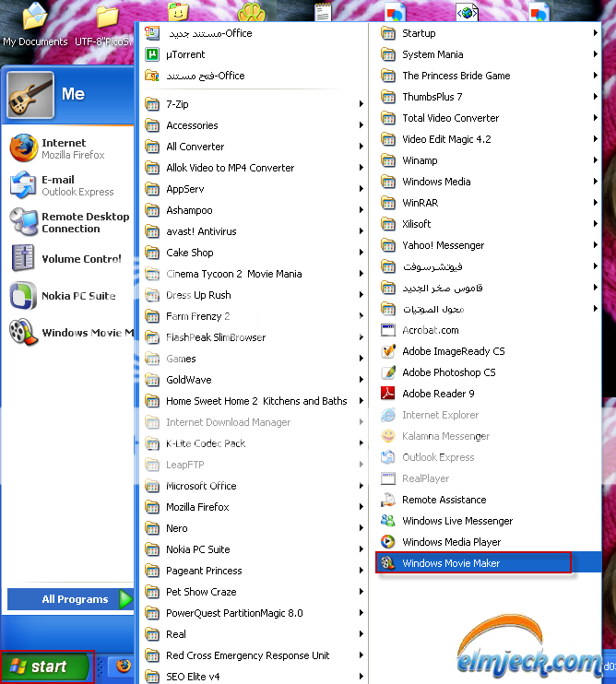Open Outlook Express E-mail icon
Viewport: 616px width, 684px height.
click(24, 185)
